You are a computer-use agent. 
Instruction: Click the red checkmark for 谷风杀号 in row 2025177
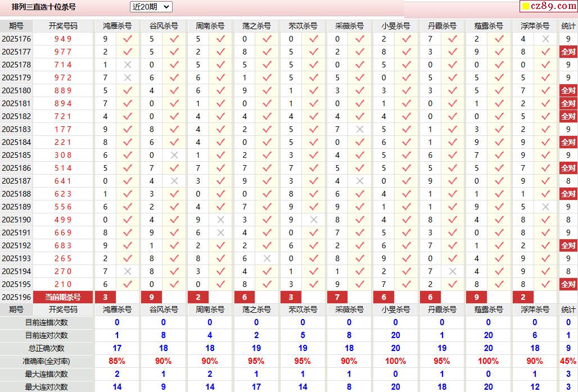click(x=174, y=52)
